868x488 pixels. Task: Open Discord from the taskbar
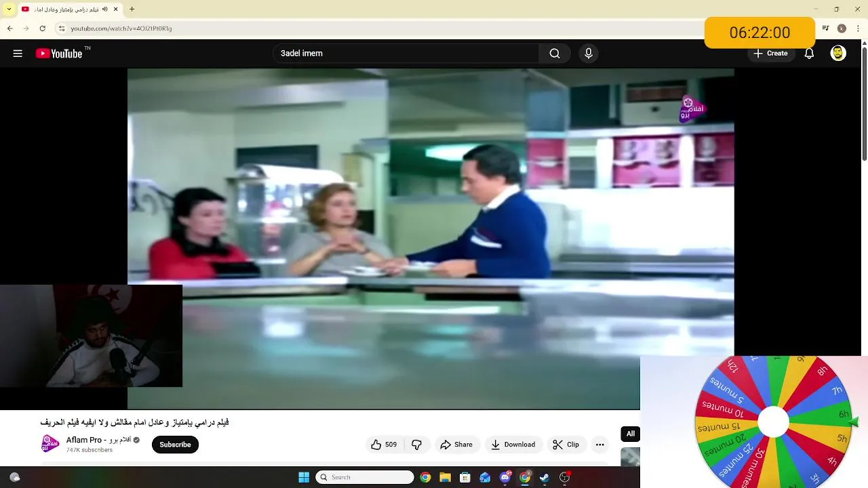click(x=505, y=477)
